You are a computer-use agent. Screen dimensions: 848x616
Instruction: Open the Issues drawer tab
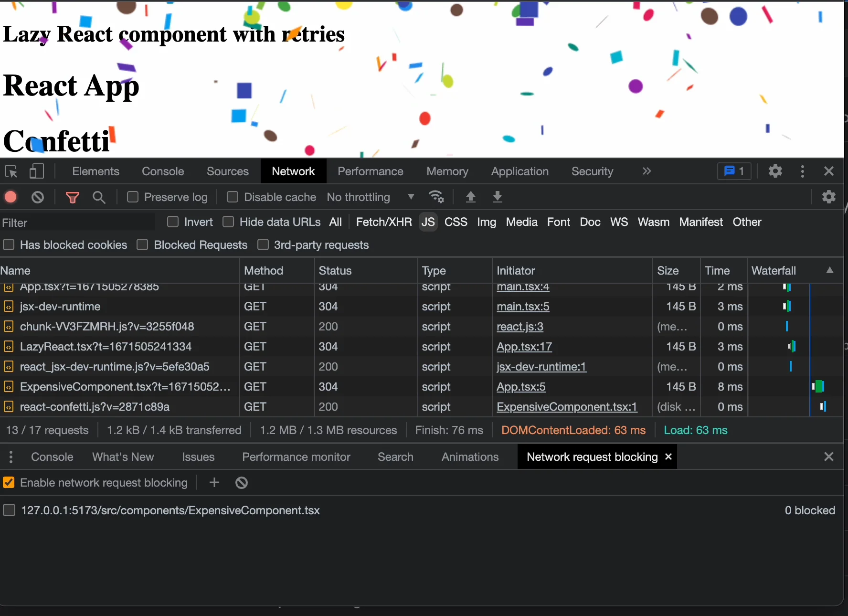coord(198,457)
